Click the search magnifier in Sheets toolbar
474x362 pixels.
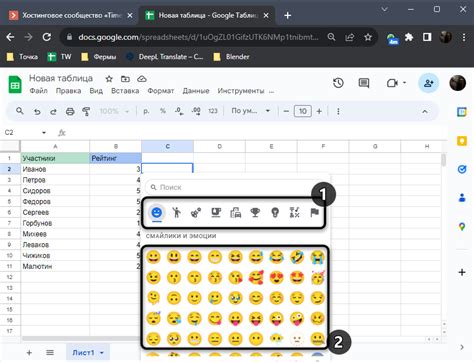20,111
